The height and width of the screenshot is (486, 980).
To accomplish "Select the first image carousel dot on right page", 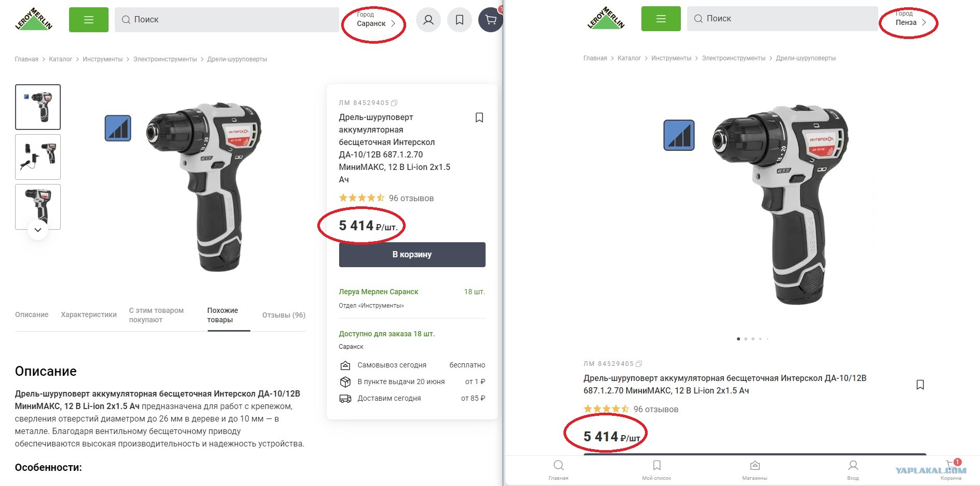I will [x=739, y=339].
